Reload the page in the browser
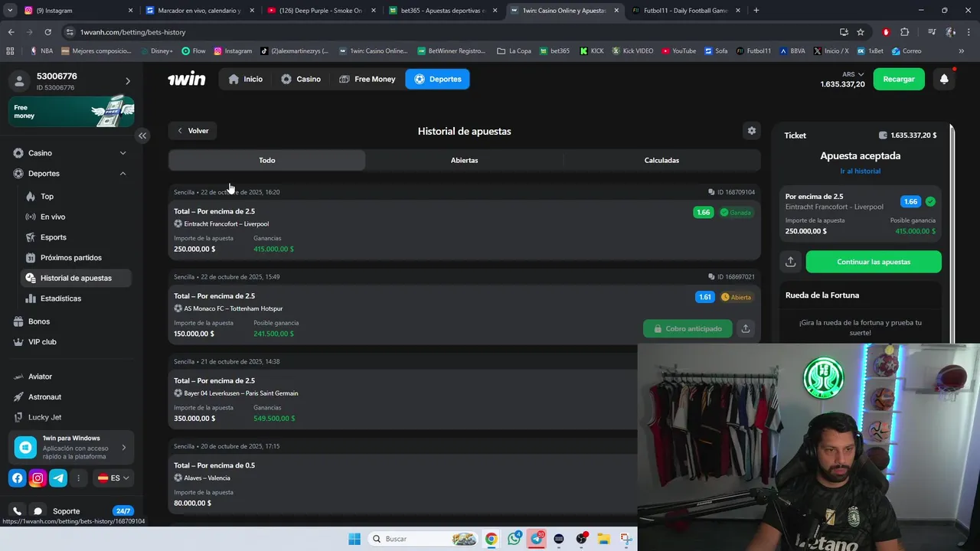The width and height of the screenshot is (980, 551). pyautogui.click(x=47, y=32)
